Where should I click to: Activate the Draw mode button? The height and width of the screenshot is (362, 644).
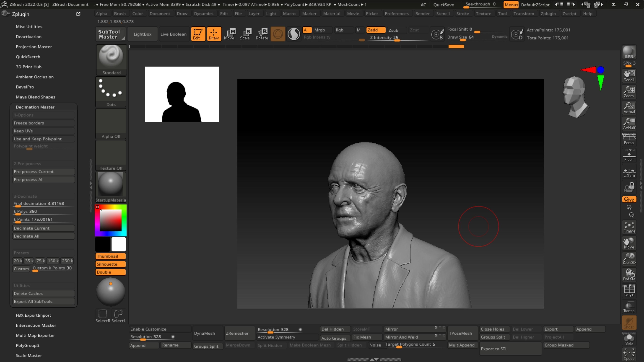tap(214, 34)
